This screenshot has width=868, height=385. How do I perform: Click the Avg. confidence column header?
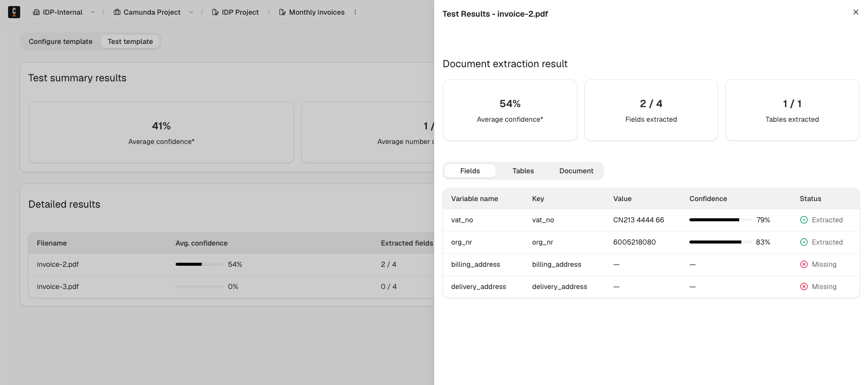click(201, 243)
